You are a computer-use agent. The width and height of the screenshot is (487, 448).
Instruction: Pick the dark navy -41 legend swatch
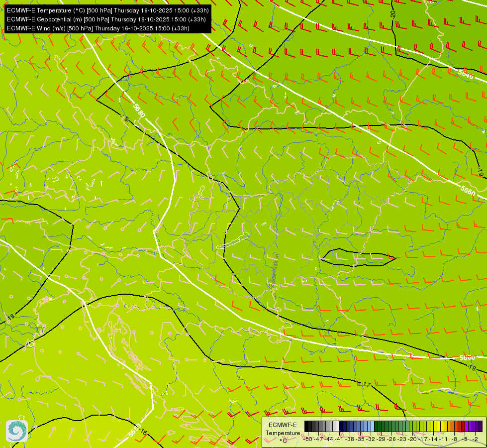(x=341, y=426)
